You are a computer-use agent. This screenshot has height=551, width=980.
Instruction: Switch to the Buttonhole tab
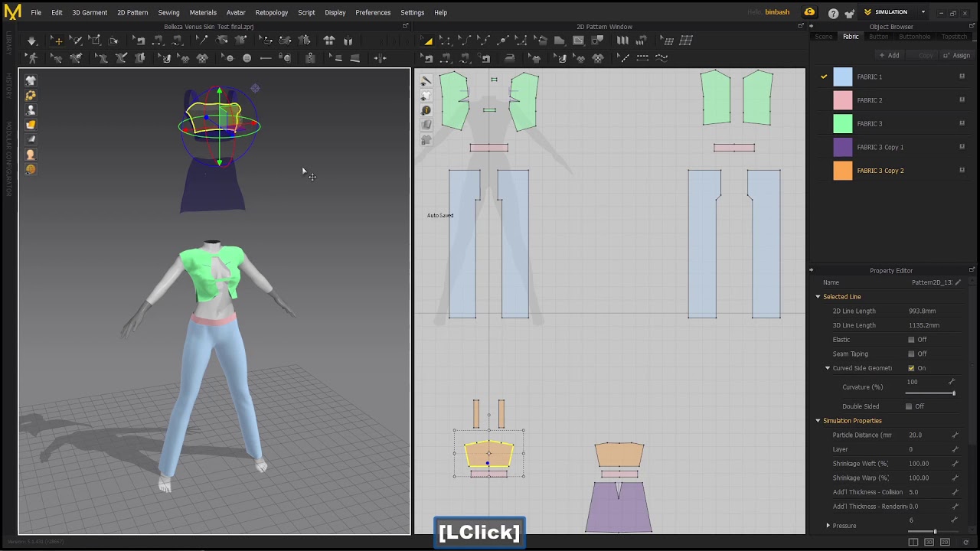914,37
